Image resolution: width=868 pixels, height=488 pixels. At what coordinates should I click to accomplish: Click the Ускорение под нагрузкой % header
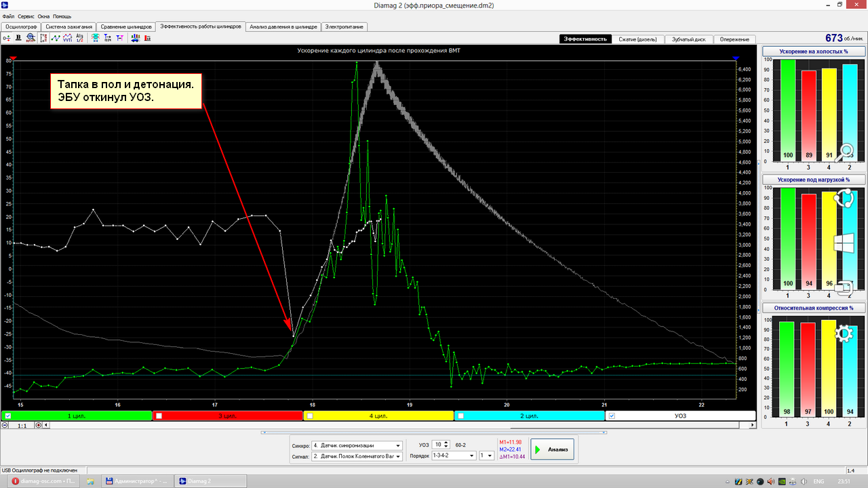814,180
